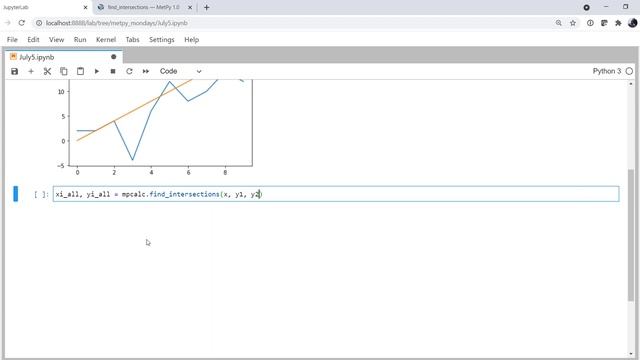Paste cells from clipboard icon
640x360 pixels.
click(80, 71)
